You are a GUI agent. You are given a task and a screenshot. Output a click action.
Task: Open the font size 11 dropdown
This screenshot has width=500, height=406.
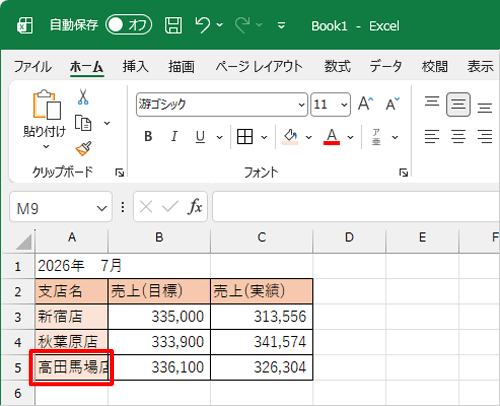[x=344, y=105]
